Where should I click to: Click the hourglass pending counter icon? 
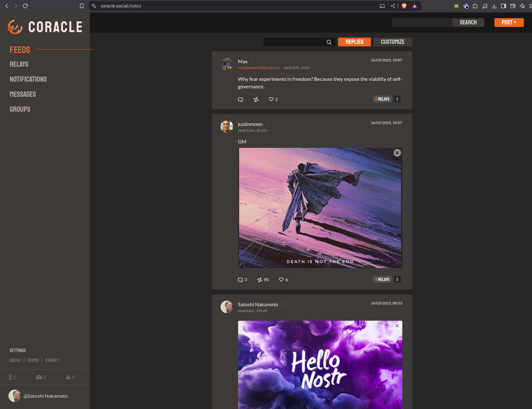[x=10, y=377]
